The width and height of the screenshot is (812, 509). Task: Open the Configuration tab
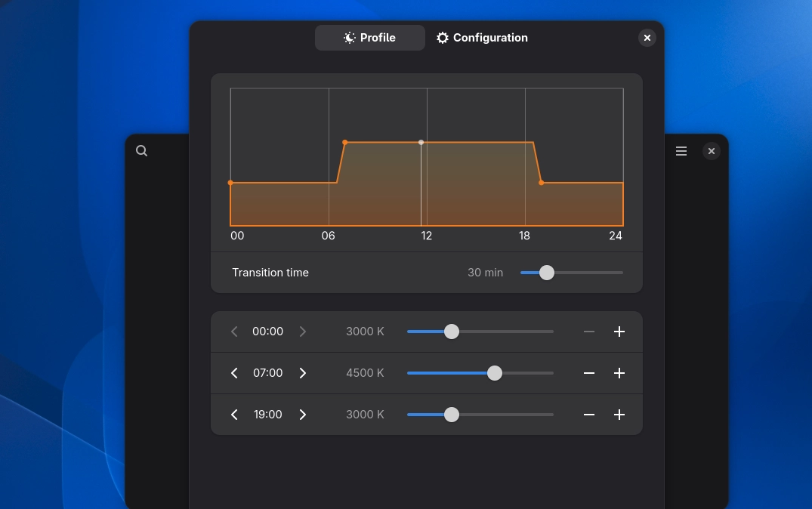[x=482, y=38]
